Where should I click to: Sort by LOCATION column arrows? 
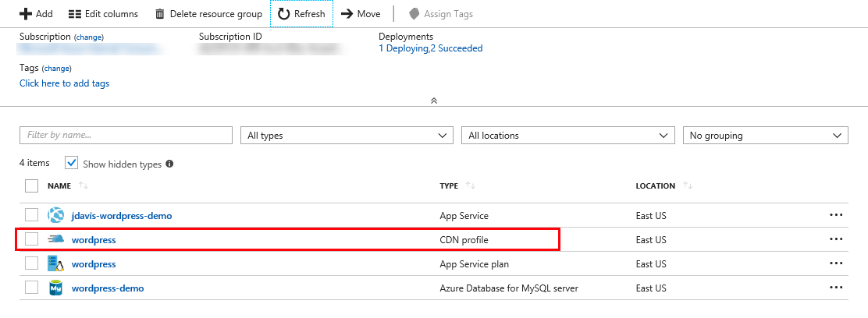click(x=688, y=185)
